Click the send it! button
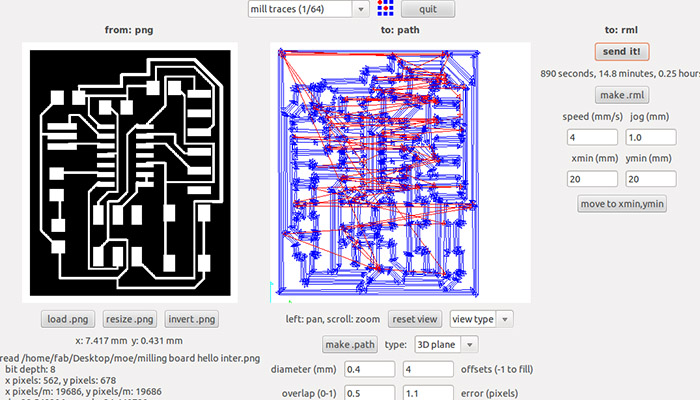 (621, 51)
